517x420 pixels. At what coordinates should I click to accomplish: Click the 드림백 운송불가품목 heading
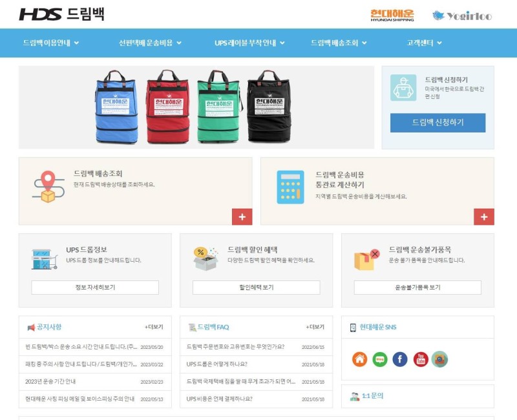[x=420, y=249]
